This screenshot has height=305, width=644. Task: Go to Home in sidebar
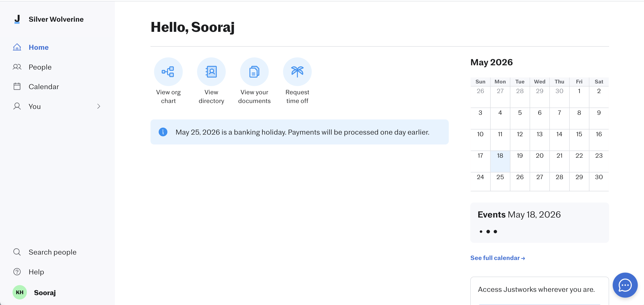click(38, 47)
